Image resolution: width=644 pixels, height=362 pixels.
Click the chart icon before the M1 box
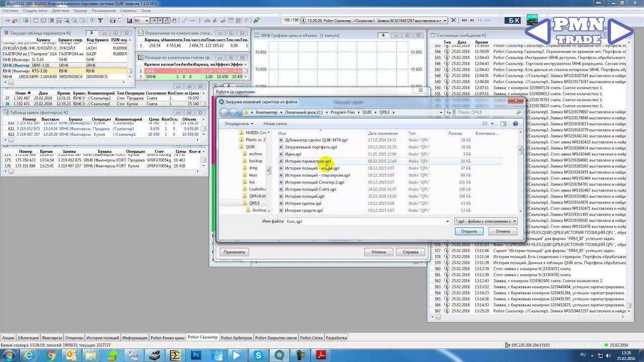tap(129, 21)
